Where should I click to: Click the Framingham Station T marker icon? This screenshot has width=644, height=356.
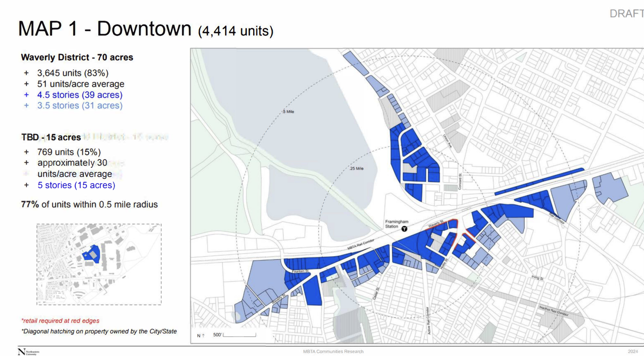tap(405, 229)
